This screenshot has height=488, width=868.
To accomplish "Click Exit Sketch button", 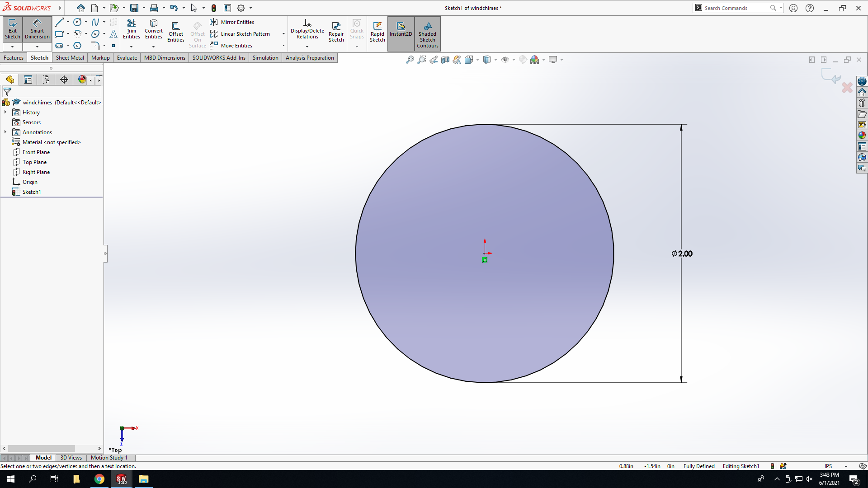I will click(12, 30).
